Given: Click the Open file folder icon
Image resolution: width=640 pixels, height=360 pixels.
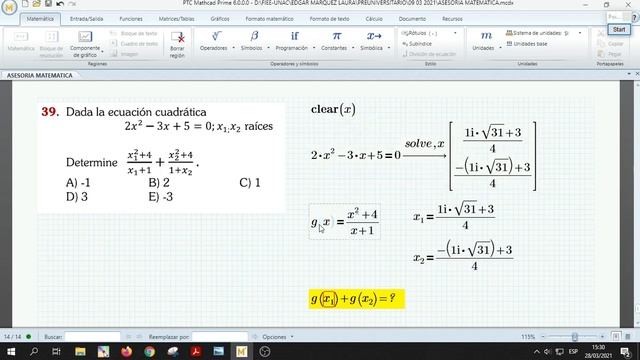Looking at the screenshot, I should (x=37, y=4).
